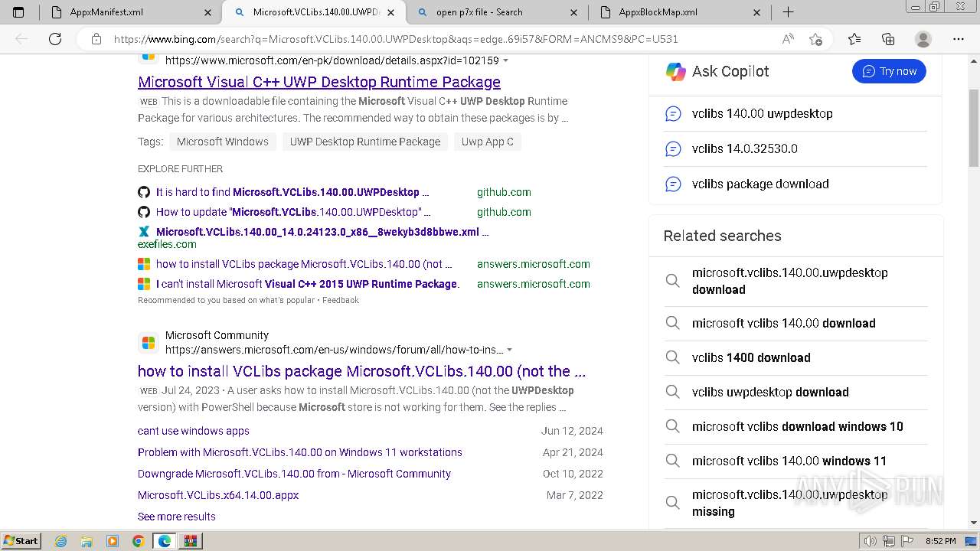Viewport: 980px width, 551px height.
Task: Select the Microsoft Windows tag
Action: point(222,142)
